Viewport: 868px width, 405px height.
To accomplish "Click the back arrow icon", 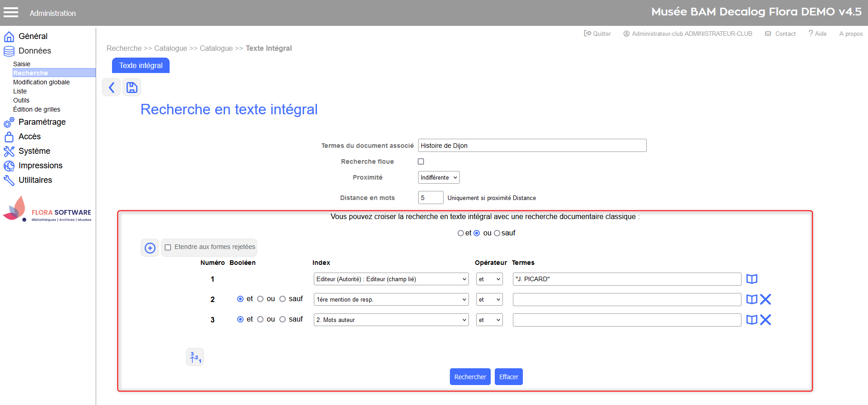I will click(x=111, y=87).
